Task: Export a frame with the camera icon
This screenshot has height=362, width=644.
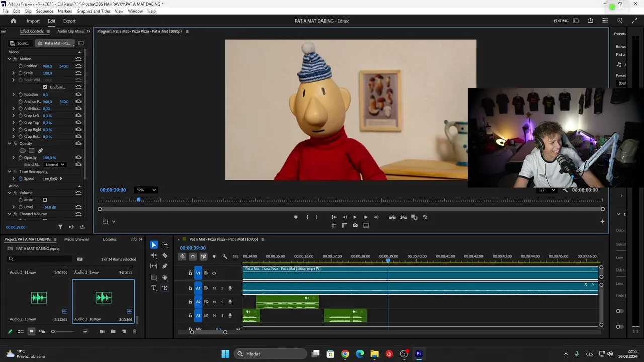Action: coord(355,225)
